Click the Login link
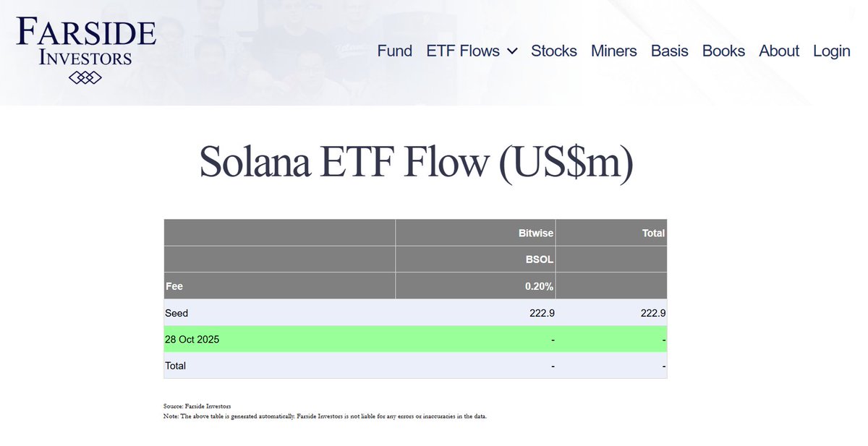The height and width of the screenshot is (446, 868). [832, 51]
